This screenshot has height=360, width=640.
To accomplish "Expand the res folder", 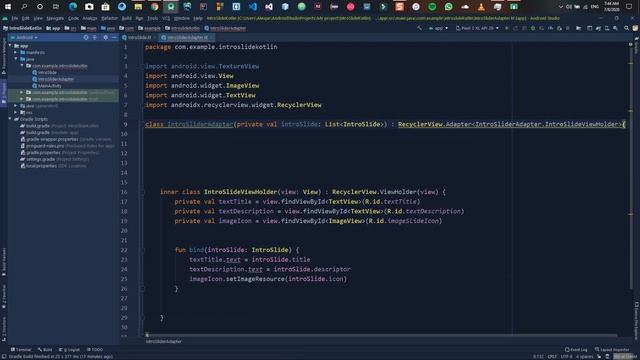I will click(16, 112).
